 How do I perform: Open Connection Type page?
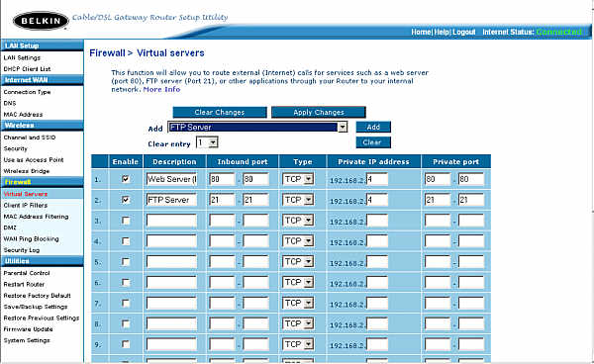coord(27,92)
